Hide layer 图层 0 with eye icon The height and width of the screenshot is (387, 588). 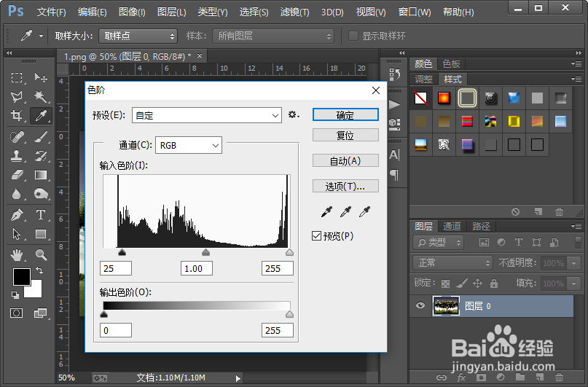coord(420,305)
